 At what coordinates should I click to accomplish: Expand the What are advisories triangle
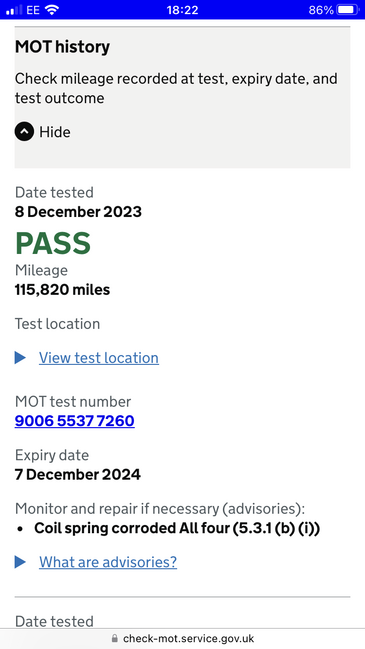click(20, 562)
